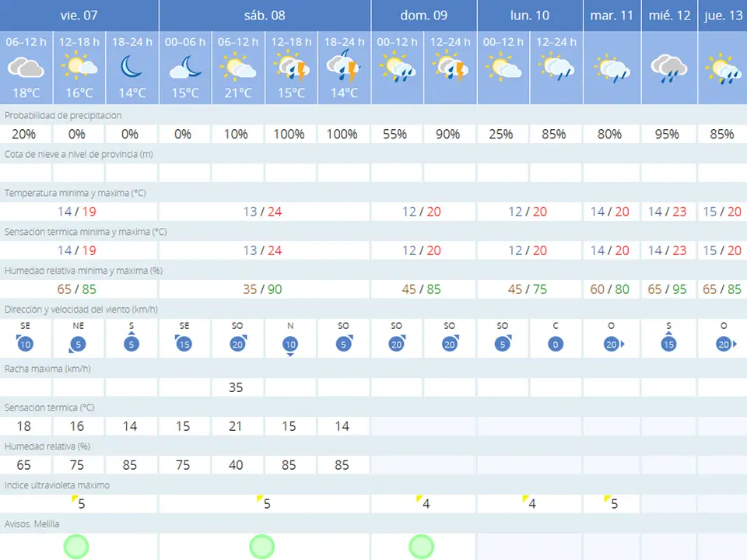
Task: Click the SO 20 wind icon for sáb. 06–12 h
Action: pos(238,343)
